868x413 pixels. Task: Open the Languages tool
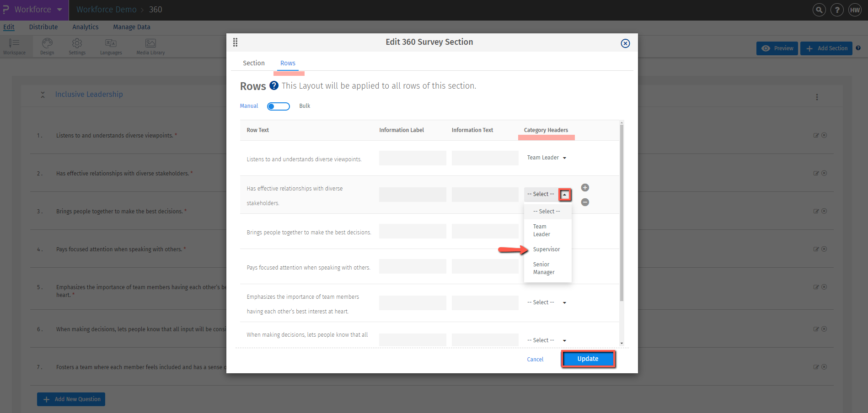pyautogui.click(x=111, y=47)
